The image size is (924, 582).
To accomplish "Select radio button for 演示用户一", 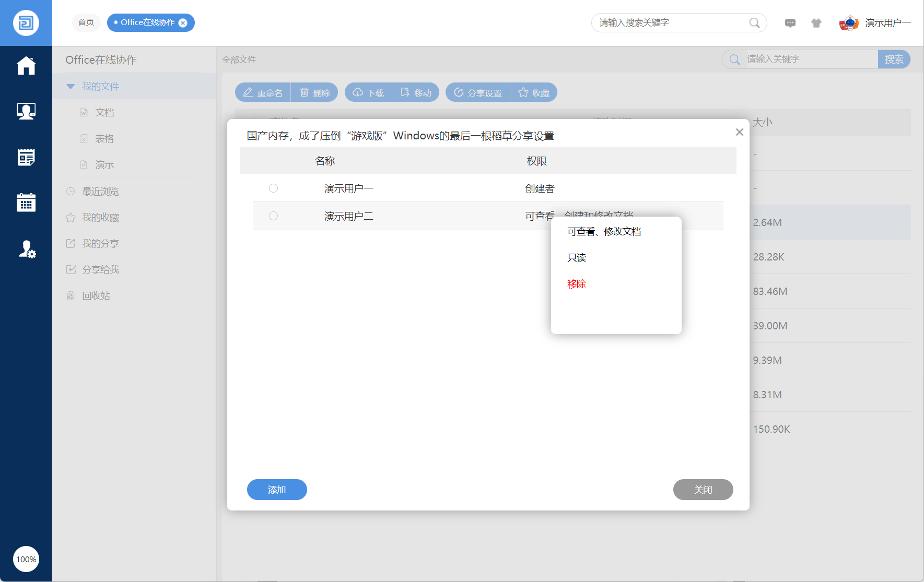I will coord(273,188).
